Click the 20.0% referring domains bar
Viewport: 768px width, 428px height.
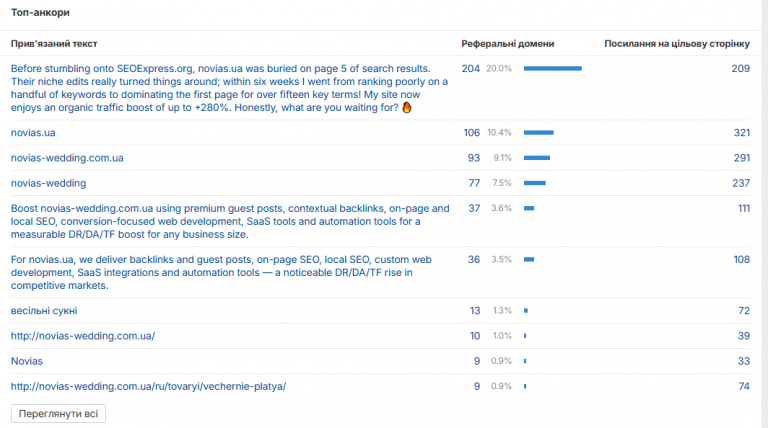(553, 69)
